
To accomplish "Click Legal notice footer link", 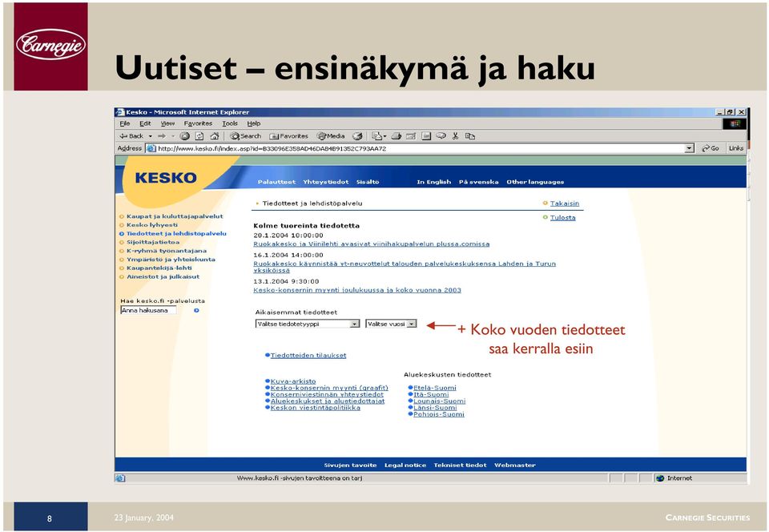I will [405, 465].
